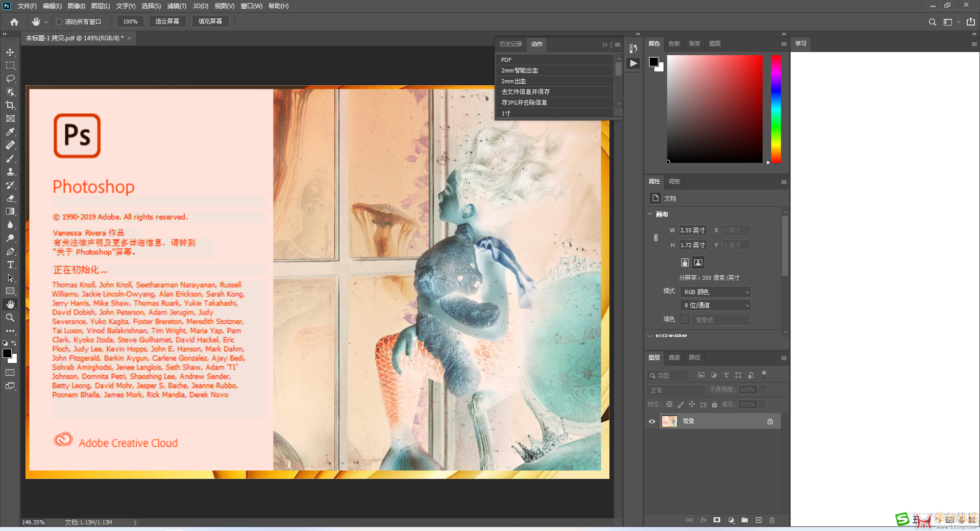Enable the scroll all windows checkbox

point(59,21)
